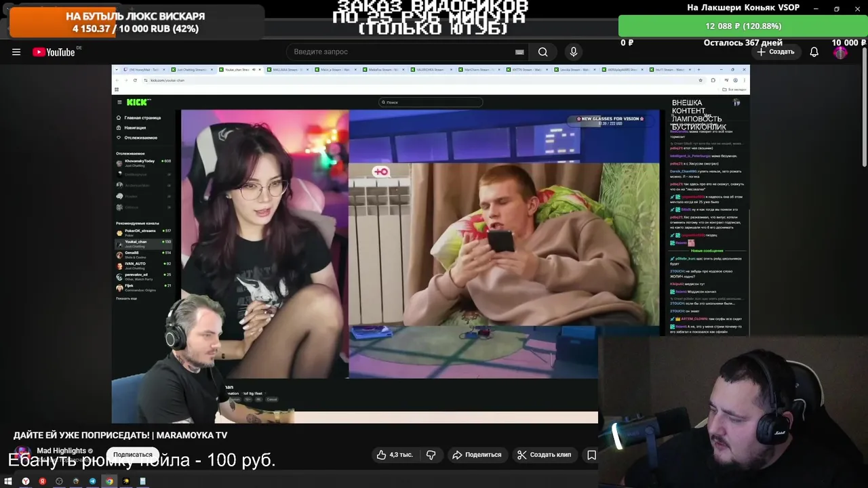The width and height of the screenshot is (868, 488).
Task: Click the video player to pause playback
Action: point(431,244)
